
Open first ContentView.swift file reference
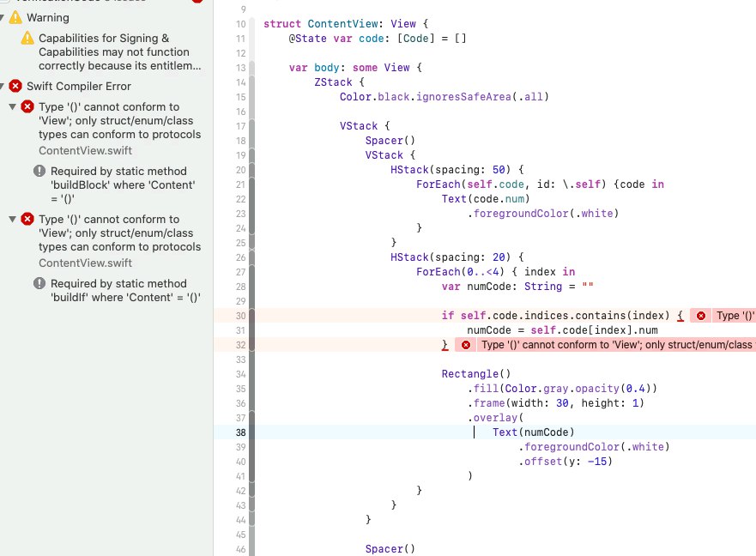point(85,150)
